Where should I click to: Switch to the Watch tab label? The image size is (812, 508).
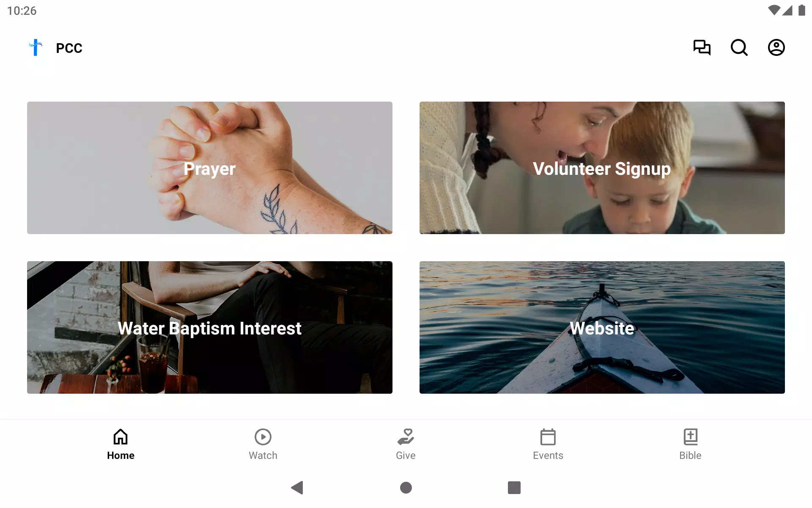(x=263, y=456)
